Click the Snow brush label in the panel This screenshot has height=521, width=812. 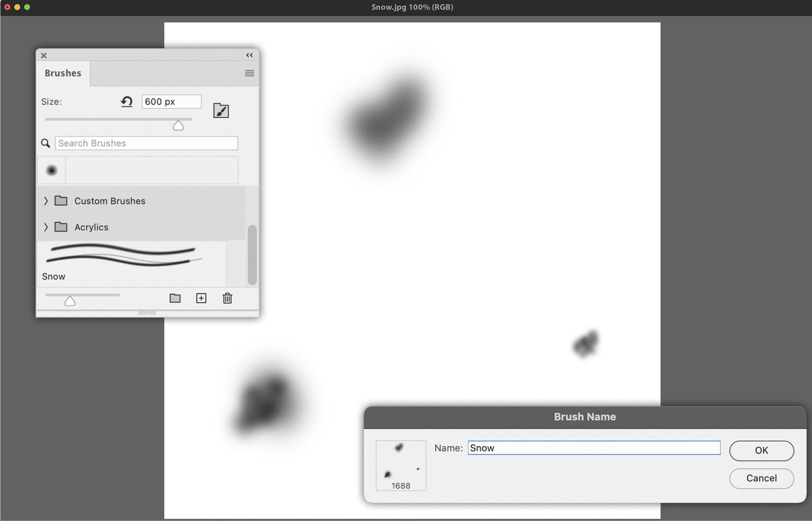click(x=53, y=277)
